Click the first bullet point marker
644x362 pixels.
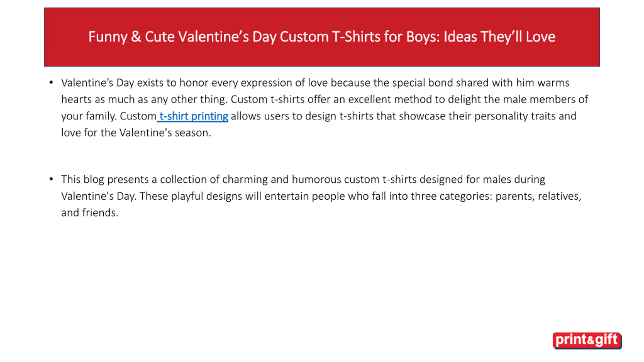pyautogui.click(x=51, y=82)
